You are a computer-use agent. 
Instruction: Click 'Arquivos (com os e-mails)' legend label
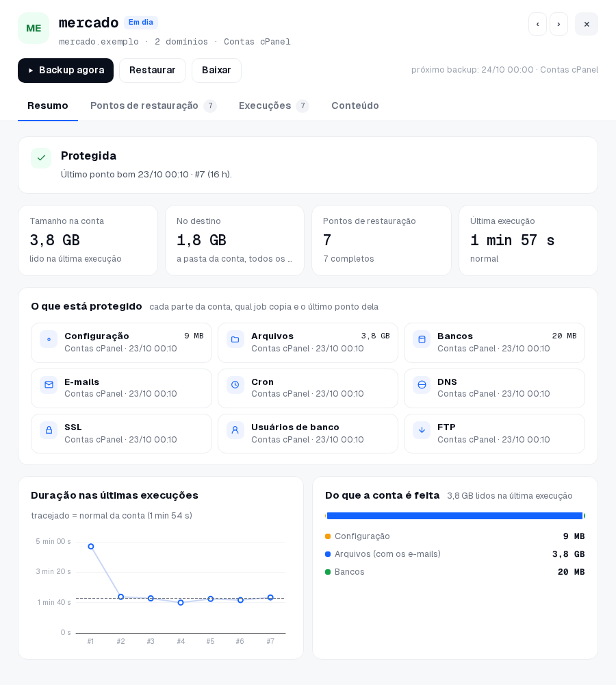(387, 554)
